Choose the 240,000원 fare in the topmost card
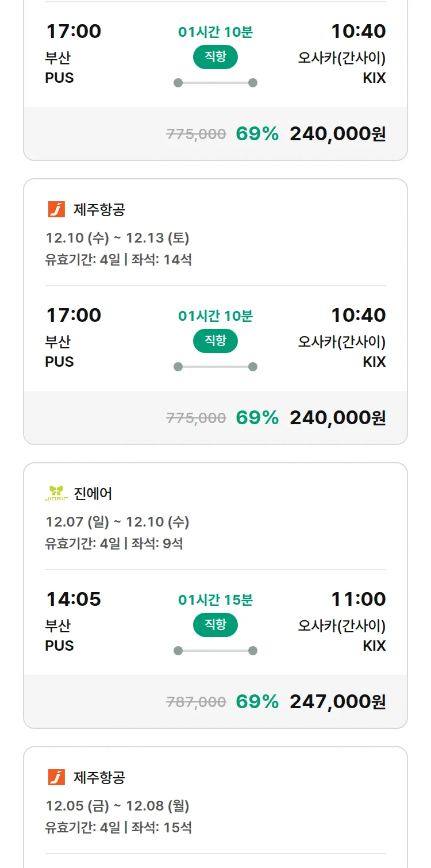Image resolution: width=431 pixels, height=868 pixels. click(x=337, y=133)
